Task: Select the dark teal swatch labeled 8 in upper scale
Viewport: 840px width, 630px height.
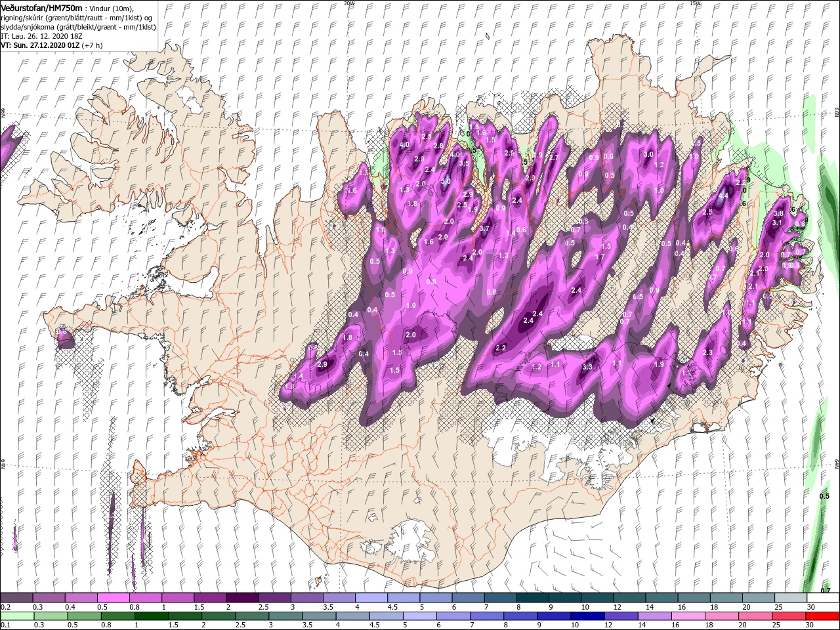Action: tap(532, 597)
